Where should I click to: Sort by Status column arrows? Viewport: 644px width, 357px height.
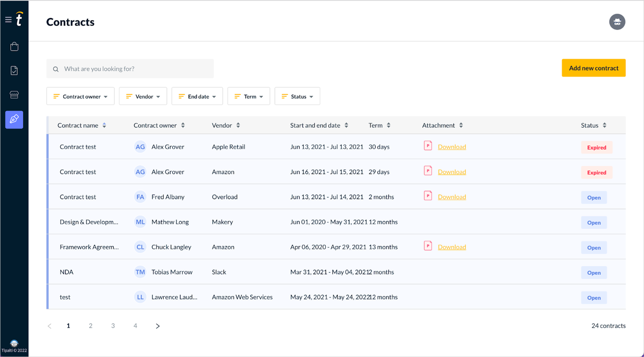[x=604, y=125]
